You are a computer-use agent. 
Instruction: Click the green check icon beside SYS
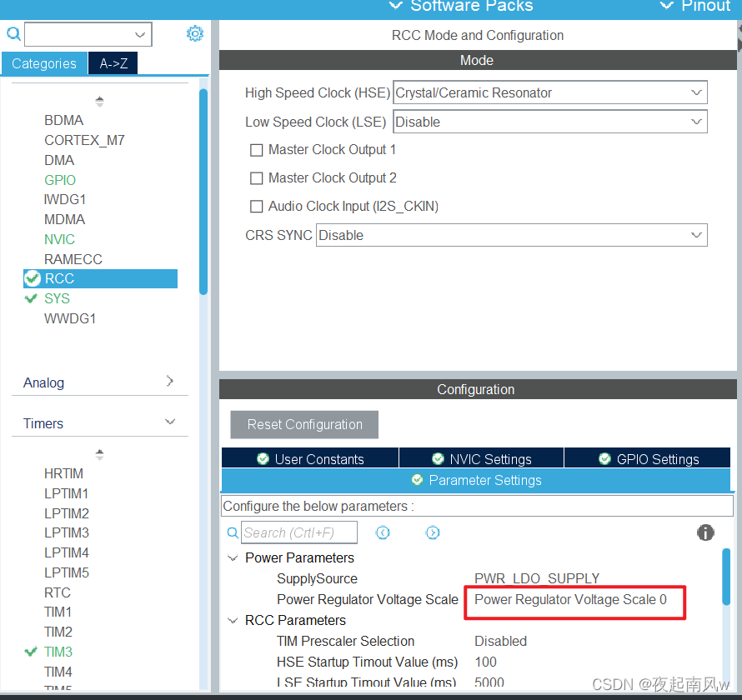click(32, 298)
